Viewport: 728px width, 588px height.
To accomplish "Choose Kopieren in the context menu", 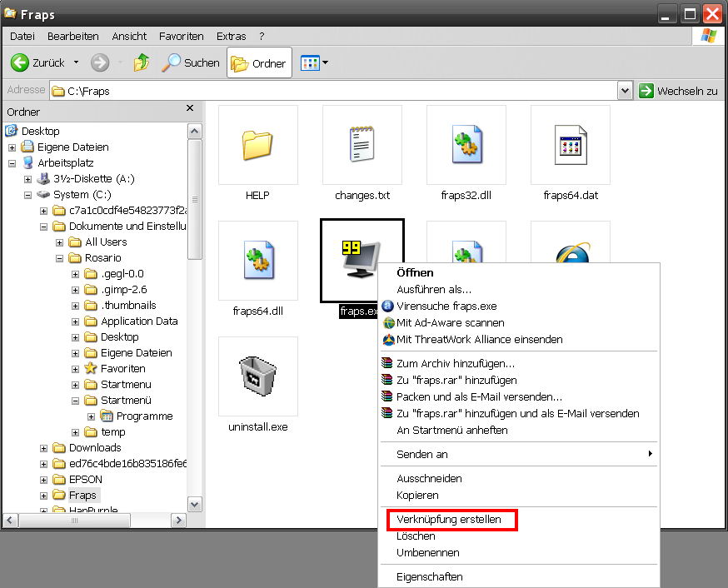I will pyautogui.click(x=519, y=496).
